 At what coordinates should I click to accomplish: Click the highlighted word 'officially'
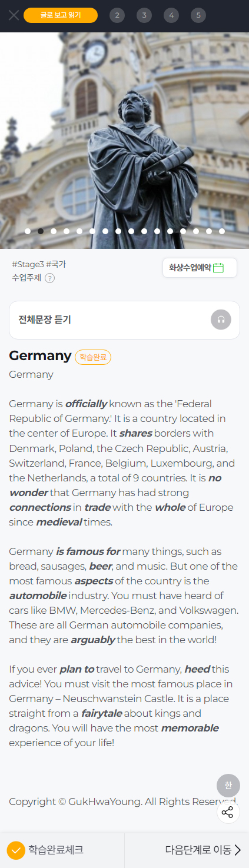click(x=86, y=404)
